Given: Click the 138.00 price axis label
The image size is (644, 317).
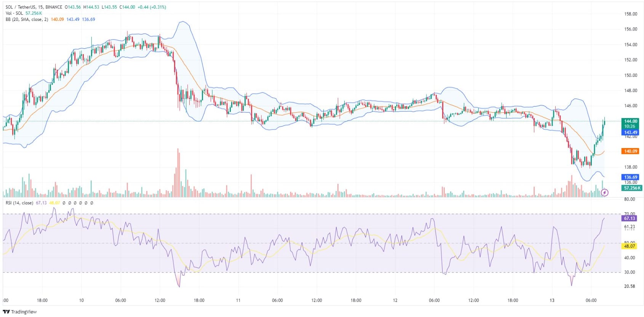Looking at the screenshot, I should [631, 167].
